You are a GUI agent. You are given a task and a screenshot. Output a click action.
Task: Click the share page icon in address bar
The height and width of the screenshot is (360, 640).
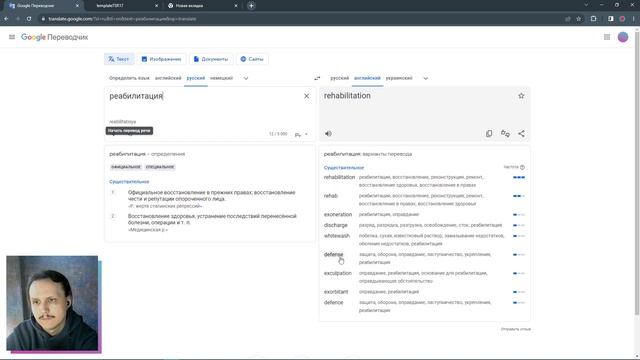[567, 19]
